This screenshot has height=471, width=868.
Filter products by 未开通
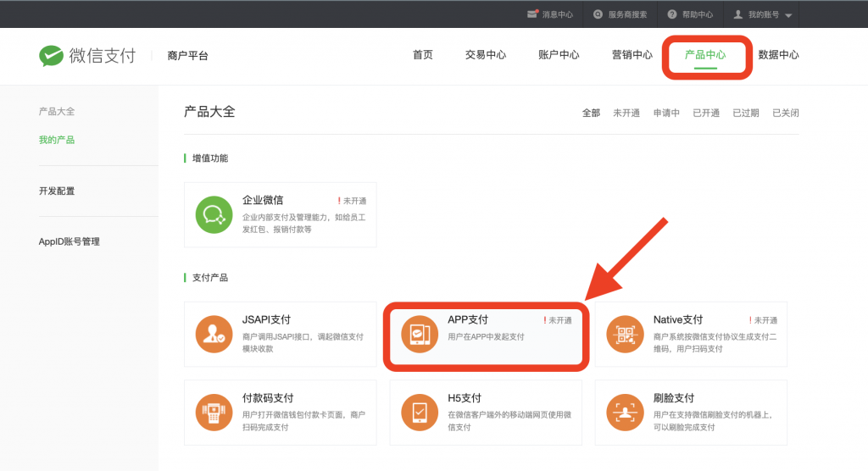click(626, 113)
